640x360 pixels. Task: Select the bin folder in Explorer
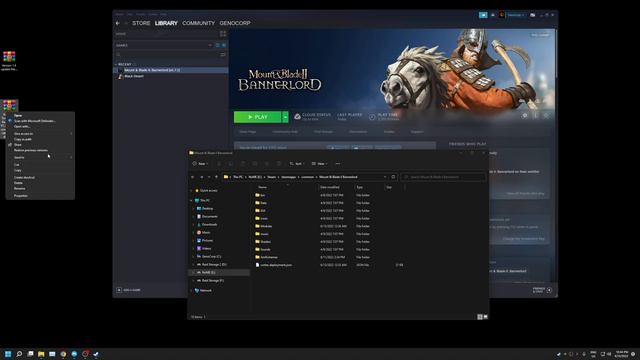(263, 195)
